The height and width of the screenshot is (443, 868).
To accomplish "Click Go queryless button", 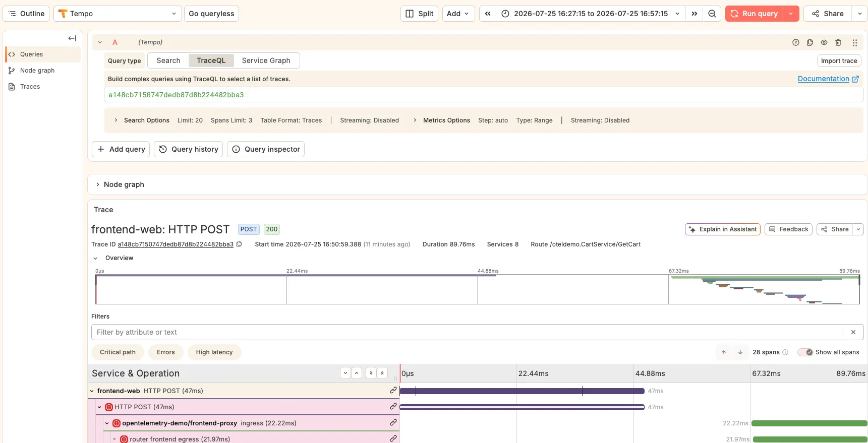I will [x=211, y=14].
